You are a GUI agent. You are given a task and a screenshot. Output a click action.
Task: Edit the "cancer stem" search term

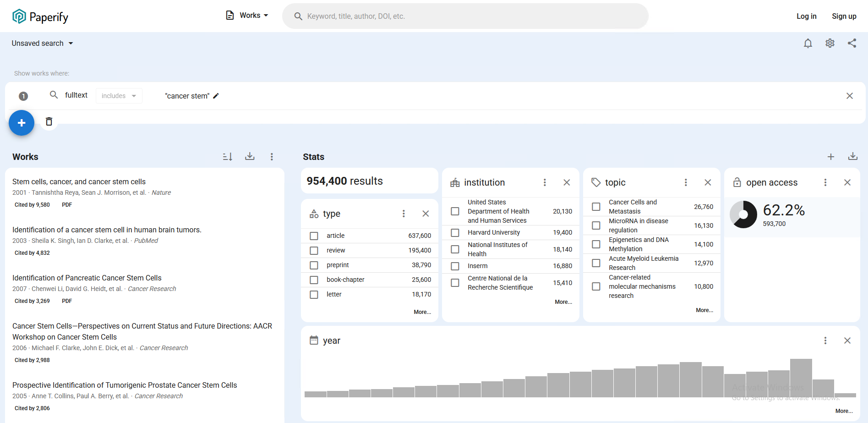coord(216,96)
